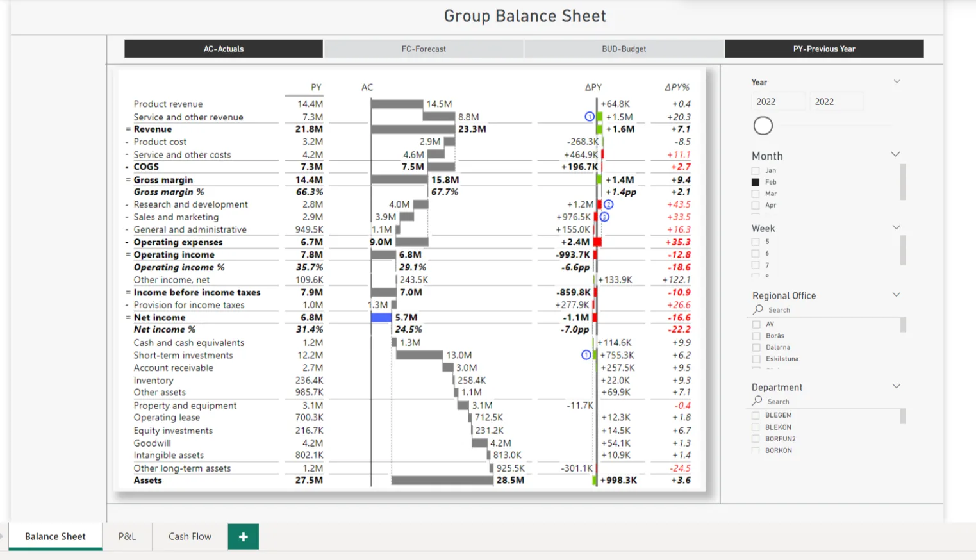Click the Week list scrollbar

(x=903, y=250)
